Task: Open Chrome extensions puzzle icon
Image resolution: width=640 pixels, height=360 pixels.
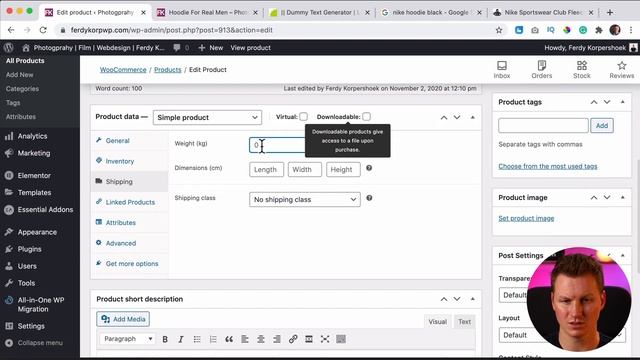Action: (x=599, y=30)
